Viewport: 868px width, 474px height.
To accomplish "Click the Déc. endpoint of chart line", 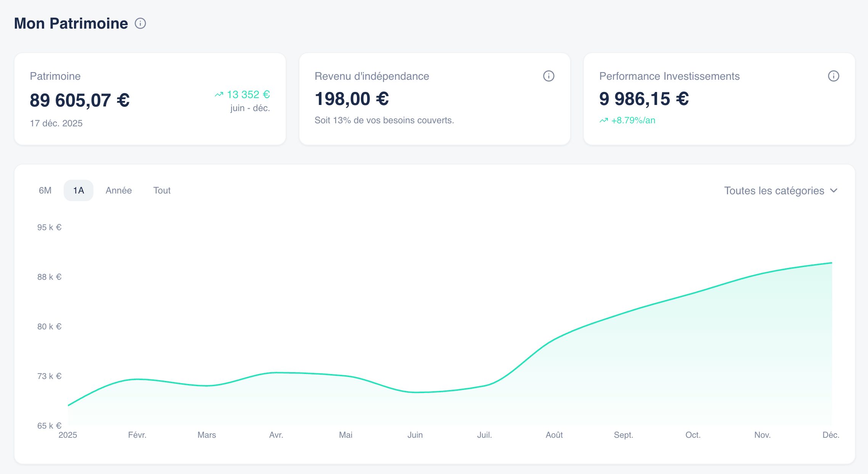I will 831,263.
